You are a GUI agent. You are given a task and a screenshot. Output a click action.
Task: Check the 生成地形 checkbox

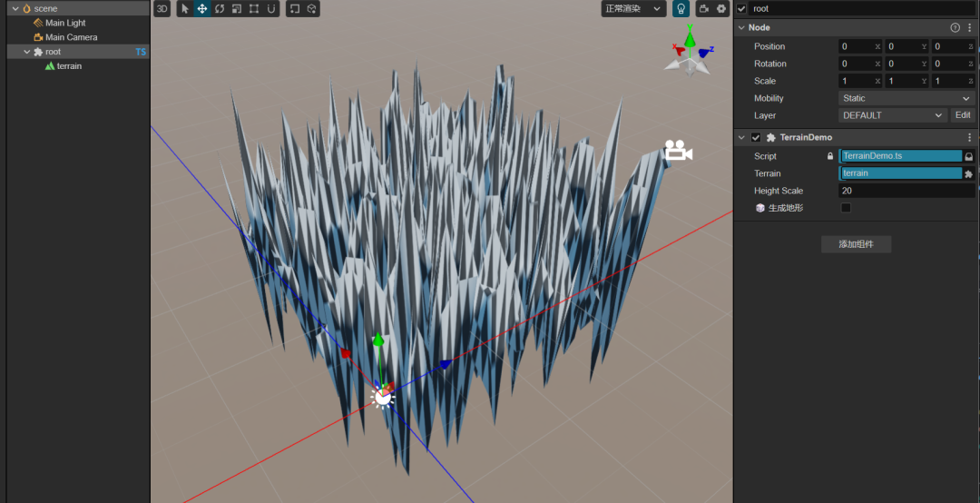point(846,208)
